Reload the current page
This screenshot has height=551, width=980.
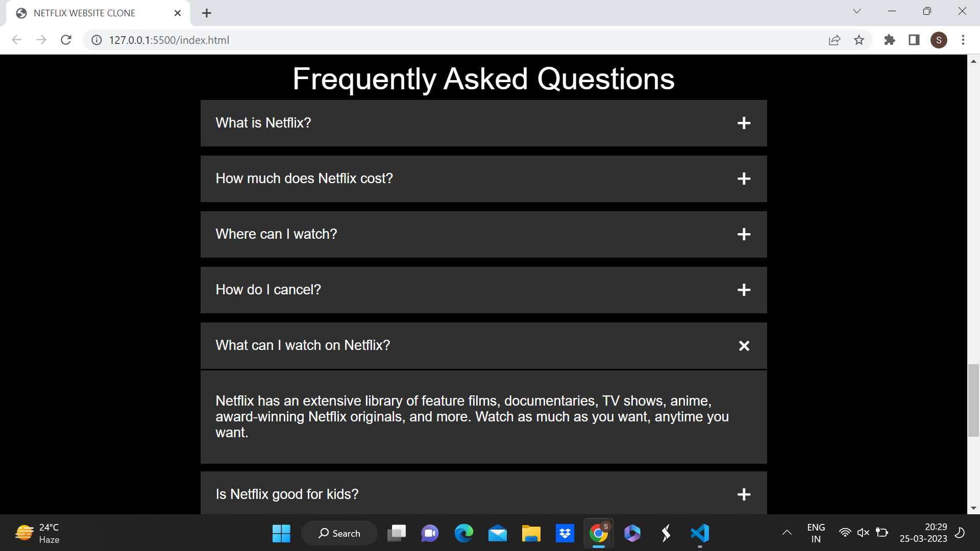coord(66,40)
